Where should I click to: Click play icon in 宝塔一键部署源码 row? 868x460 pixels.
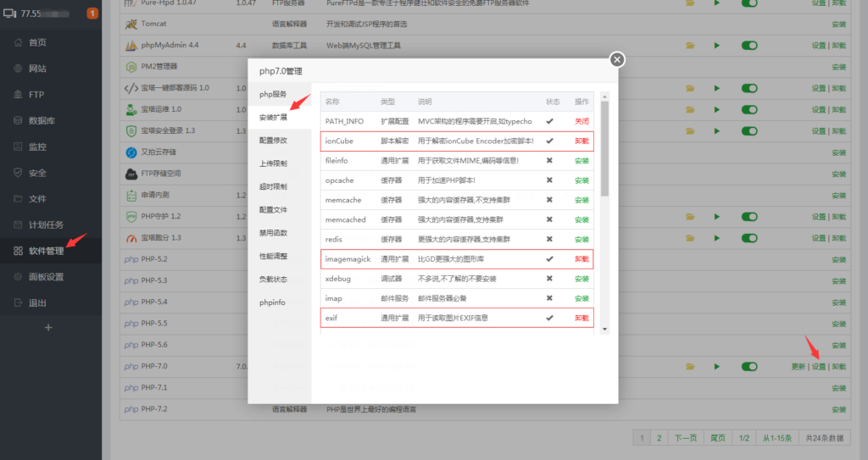pos(717,88)
